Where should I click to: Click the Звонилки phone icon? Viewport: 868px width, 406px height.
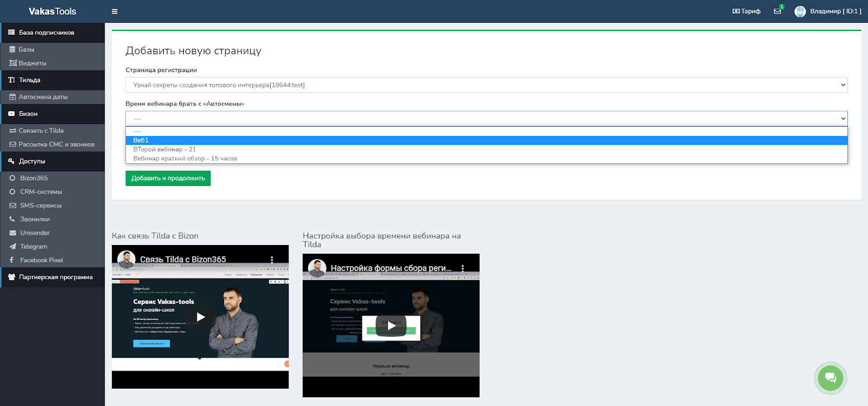coord(12,219)
